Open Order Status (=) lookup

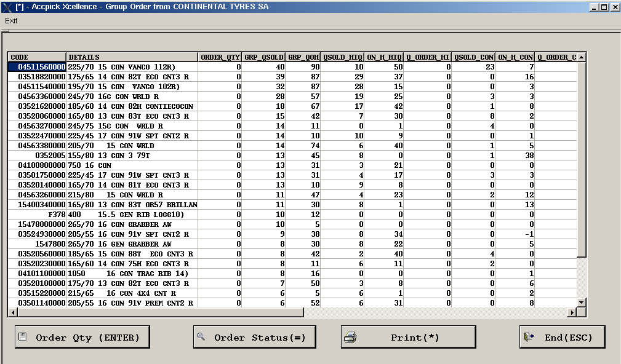pos(255,337)
